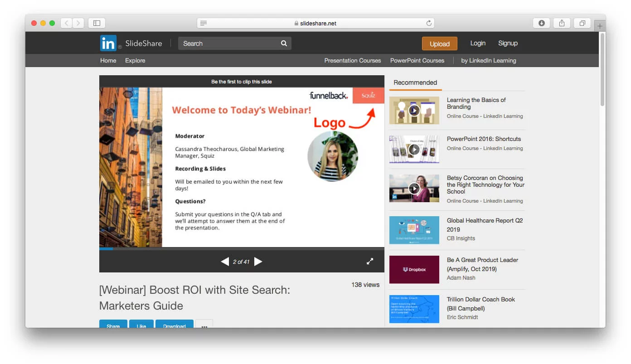Click Safari forward navigation arrow
This screenshot has width=631, height=364.
[x=78, y=23]
